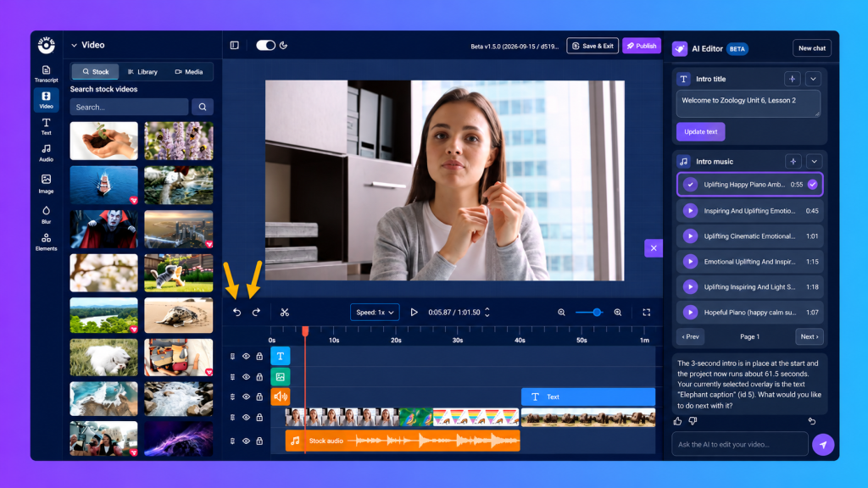Revert the AI response with undo arrow
Viewport: 868px width, 488px height.
pyautogui.click(x=812, y=421)
